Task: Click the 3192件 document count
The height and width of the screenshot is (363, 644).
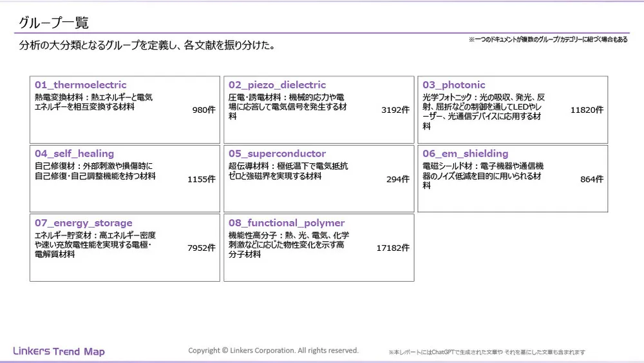Action: (395, 110)
